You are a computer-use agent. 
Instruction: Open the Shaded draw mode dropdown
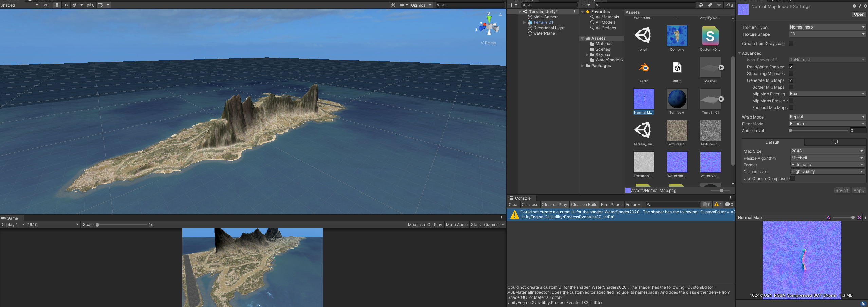tap(20, 5)
